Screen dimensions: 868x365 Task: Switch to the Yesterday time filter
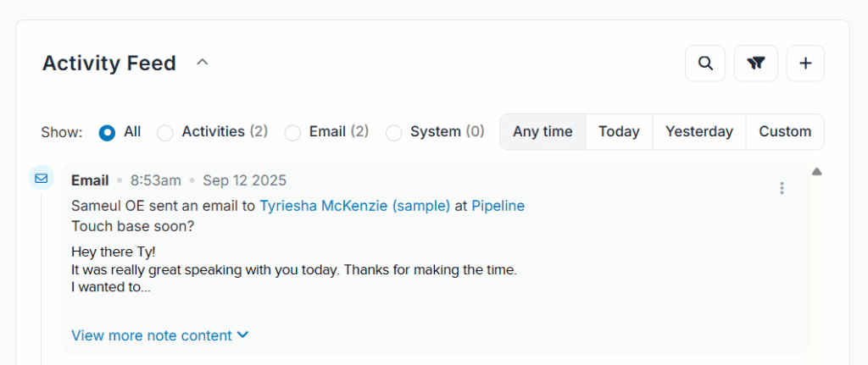point(698,132)
